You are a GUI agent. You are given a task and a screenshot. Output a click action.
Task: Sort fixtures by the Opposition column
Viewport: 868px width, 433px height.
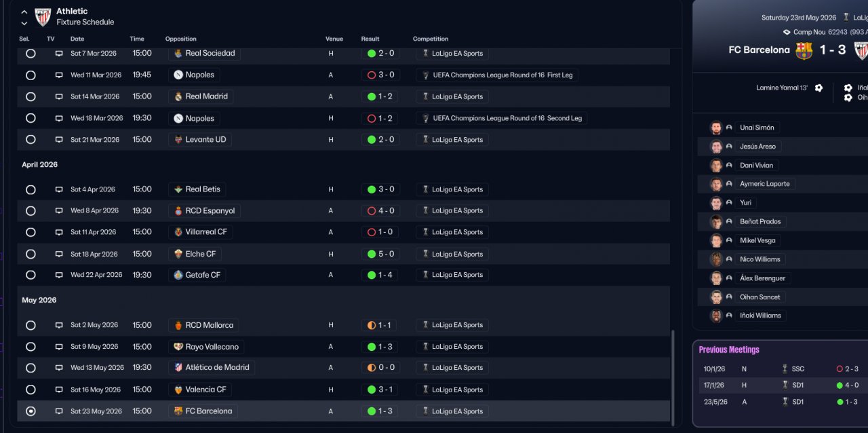coord(181,39)
